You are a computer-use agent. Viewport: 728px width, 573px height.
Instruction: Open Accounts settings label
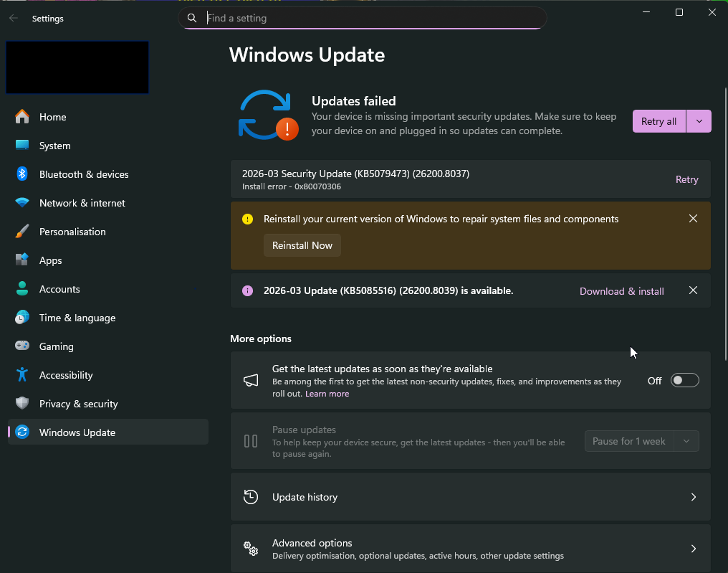point(59,289)
